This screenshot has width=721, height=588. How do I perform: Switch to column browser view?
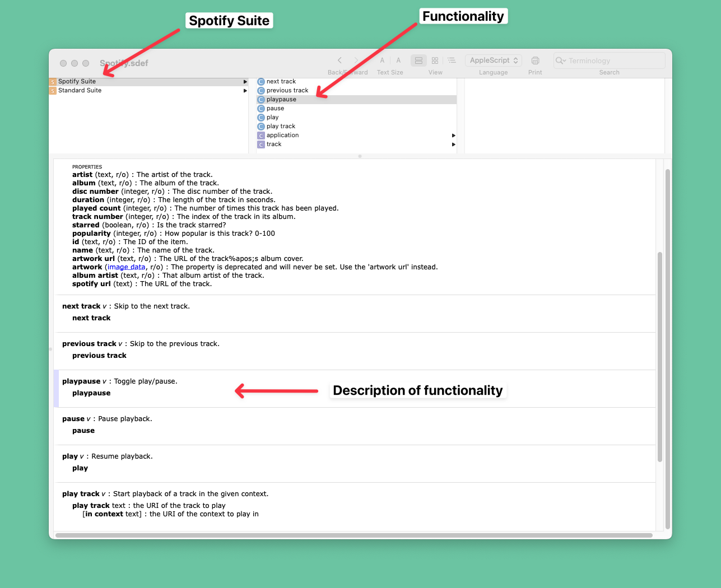(418, 60)
